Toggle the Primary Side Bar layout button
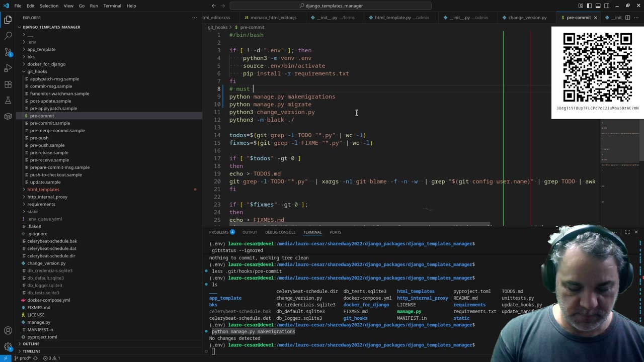Screen dimensions: 644x362 589,6
